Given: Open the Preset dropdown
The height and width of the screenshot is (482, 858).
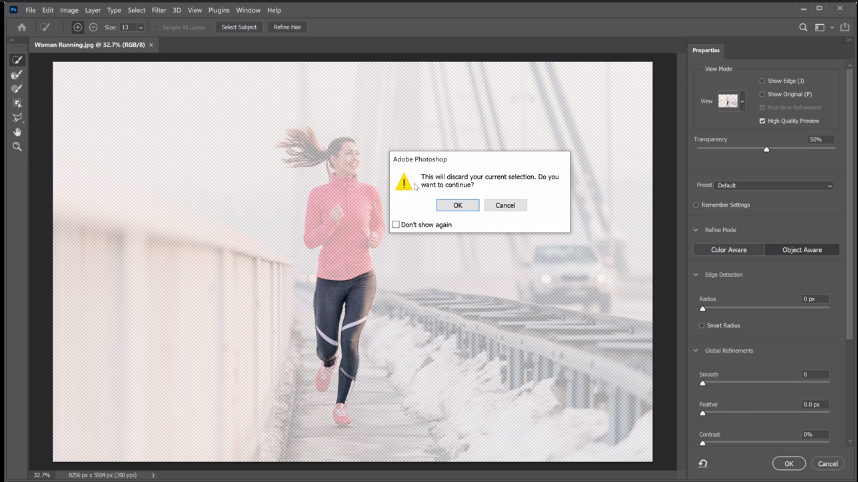Looking at the screenshot, I should (775, 185).
